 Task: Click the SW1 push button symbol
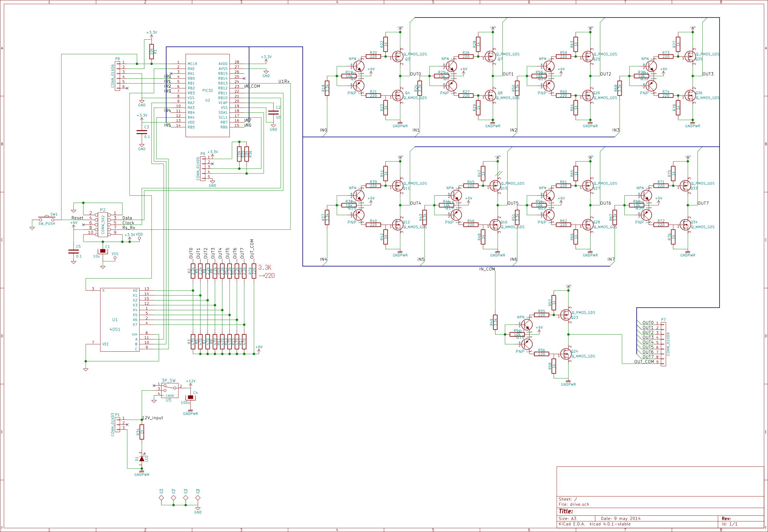[47, 219]
